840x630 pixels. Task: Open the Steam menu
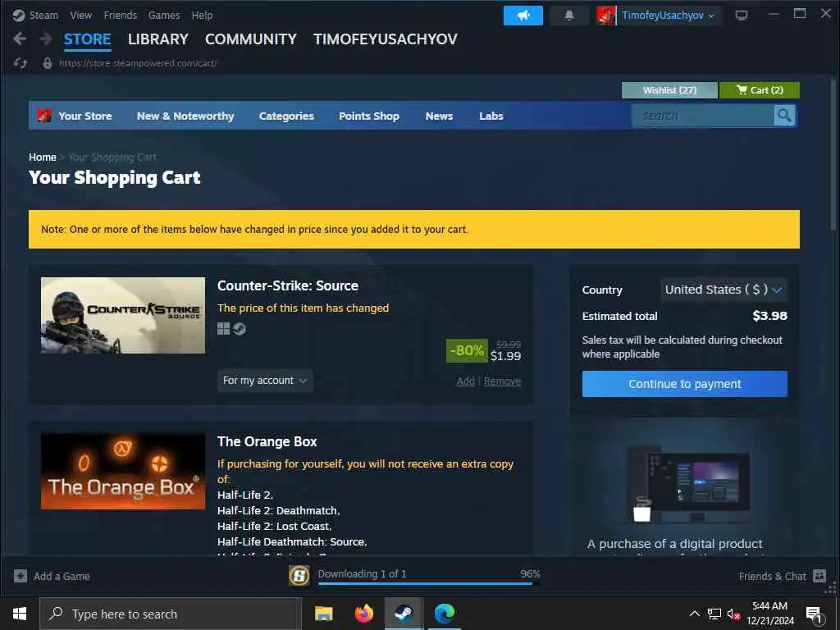click(43, 15)
